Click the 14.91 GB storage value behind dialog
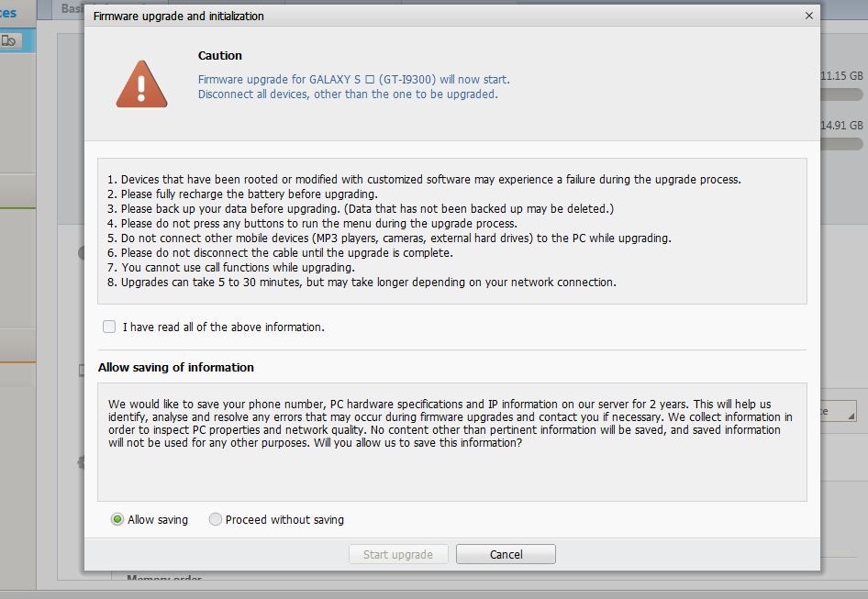 [x=841, y=125]
